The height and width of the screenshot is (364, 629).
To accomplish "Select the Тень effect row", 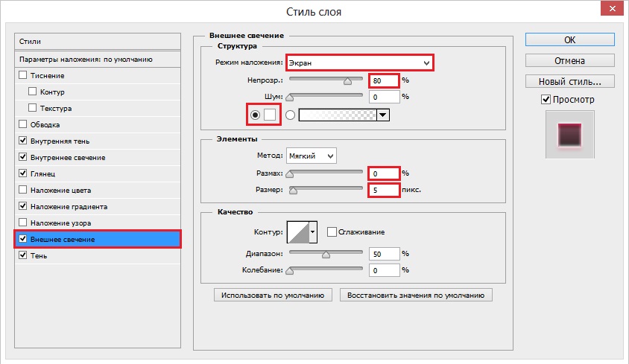I will click(x=98, y=255).
